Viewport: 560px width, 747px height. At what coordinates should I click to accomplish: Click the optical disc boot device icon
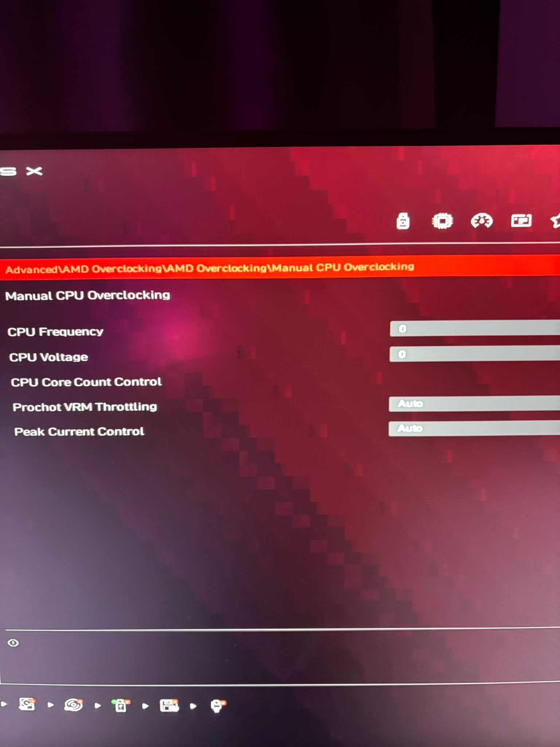coord(73,705)
